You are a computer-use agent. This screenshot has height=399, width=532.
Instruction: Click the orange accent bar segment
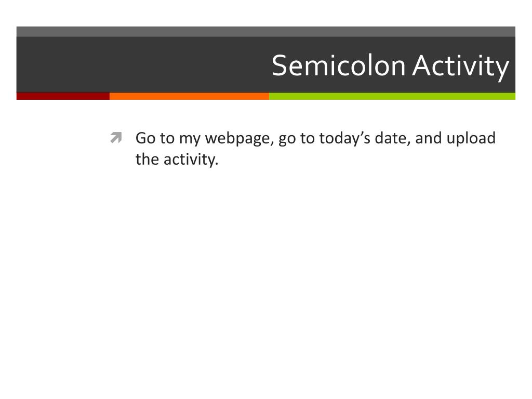click(x=189, y=96)
